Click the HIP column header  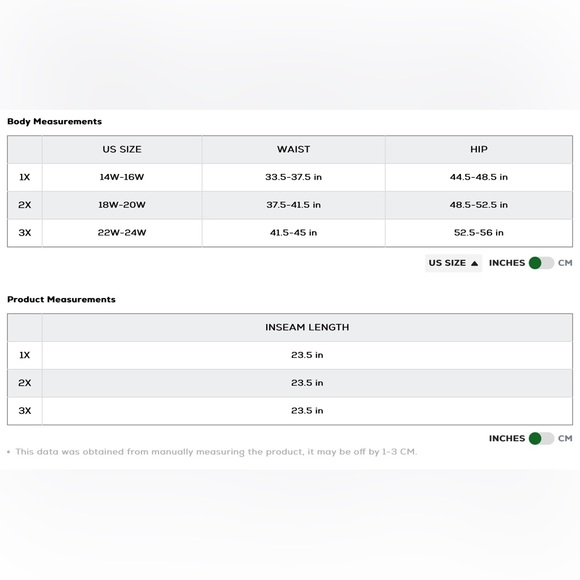coord(479,149)
